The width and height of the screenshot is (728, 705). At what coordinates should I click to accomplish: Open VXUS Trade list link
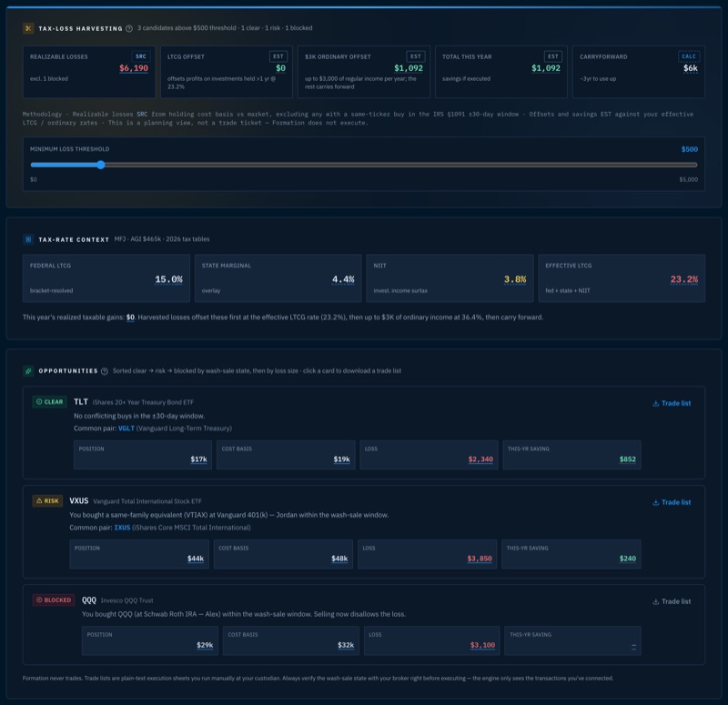[672, 502]
